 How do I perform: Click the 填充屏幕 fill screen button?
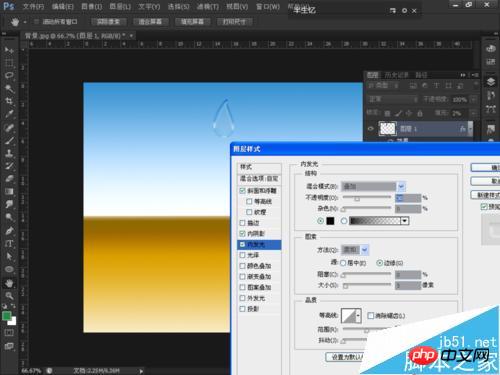click(192, 22)
